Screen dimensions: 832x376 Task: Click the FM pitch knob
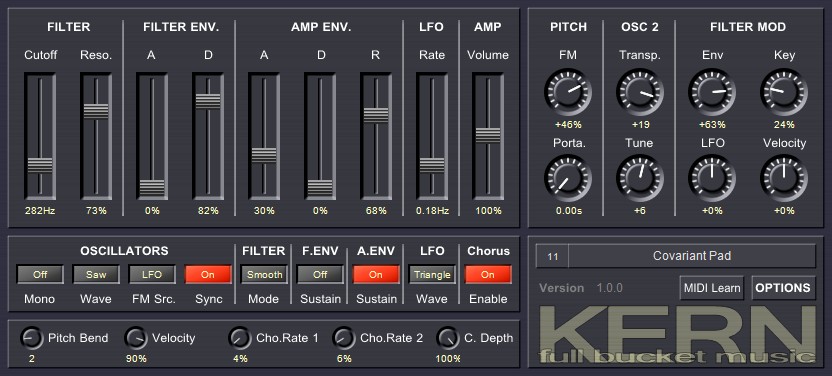(x=568, y=92)
